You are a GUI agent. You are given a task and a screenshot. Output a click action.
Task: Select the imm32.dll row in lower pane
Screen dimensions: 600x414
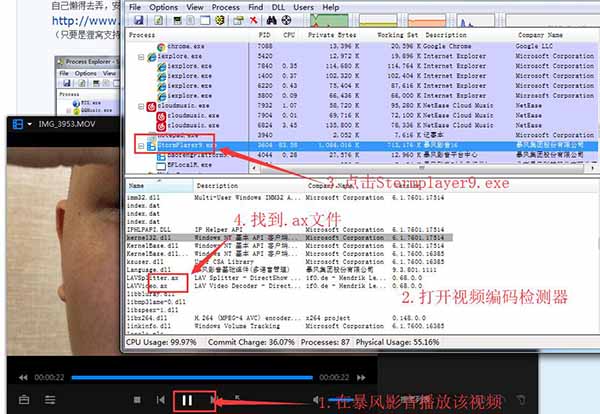click(x=290, y=198)
